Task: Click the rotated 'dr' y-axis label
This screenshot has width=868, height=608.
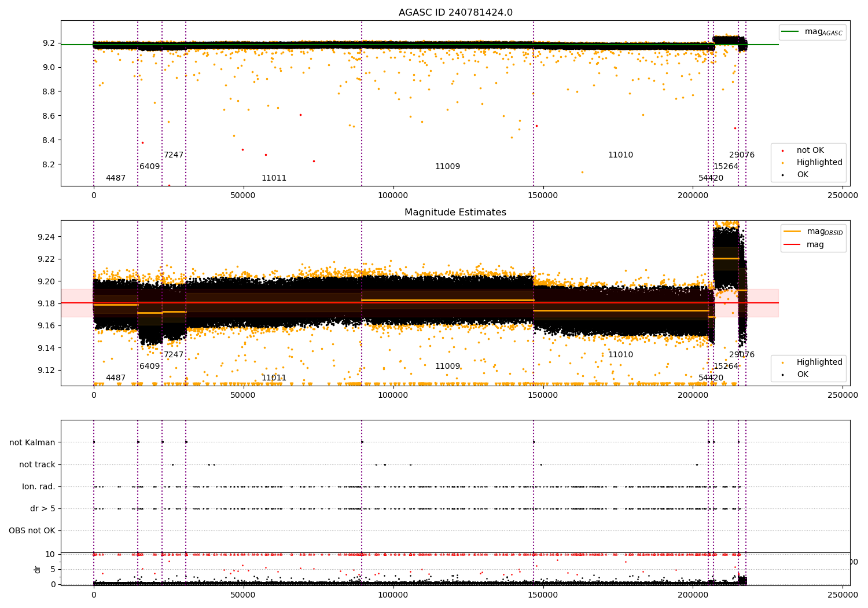Action: 38,569
